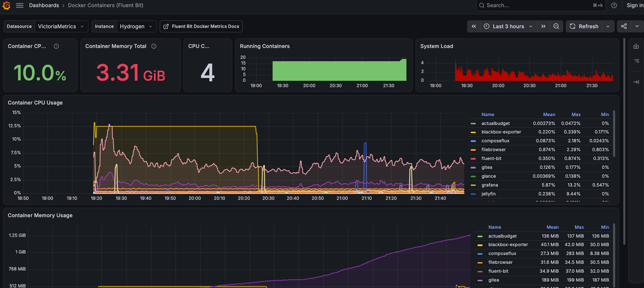This screenshot has width=644, height=288.
Task: Focus the Search field
Action: pos(541,5)
